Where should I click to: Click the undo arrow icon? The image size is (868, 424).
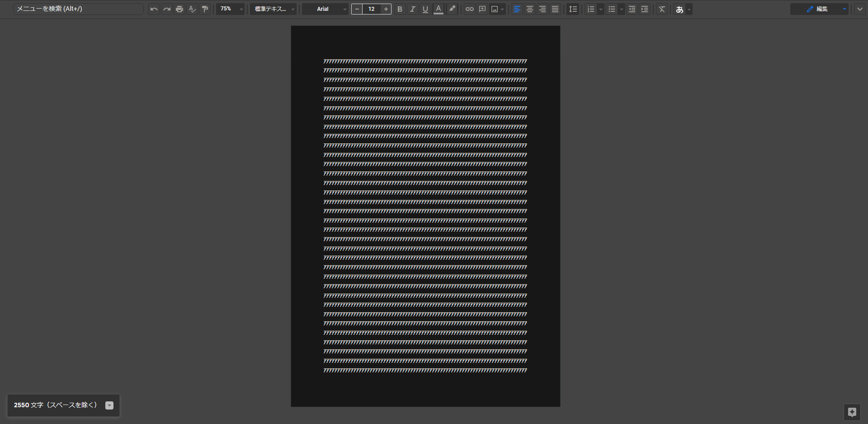pyautogui.click(x=154, y=9)
